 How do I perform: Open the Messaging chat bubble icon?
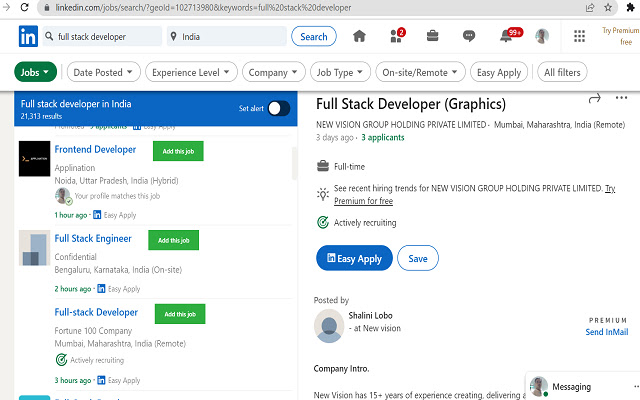[x=469, y=36]
